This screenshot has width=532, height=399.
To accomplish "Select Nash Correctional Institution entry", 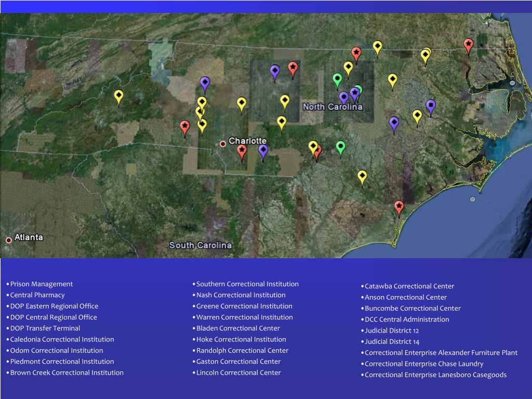I will tap(241, 295).
